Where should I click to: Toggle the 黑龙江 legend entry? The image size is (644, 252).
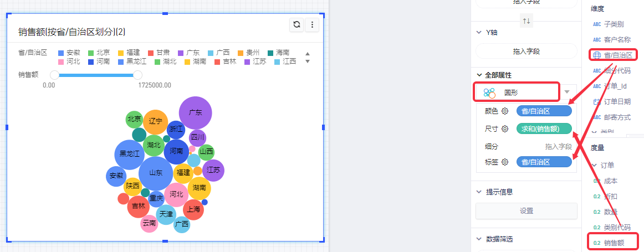[133, 61]
